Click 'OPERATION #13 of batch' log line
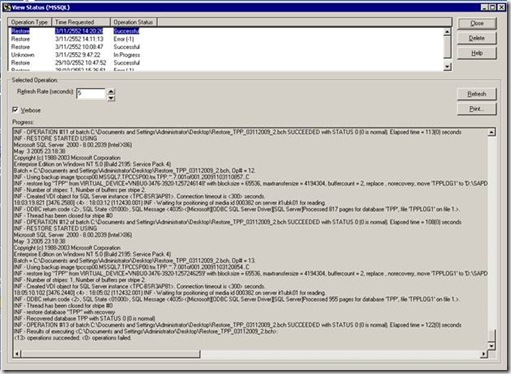Image resolution: width=511 pixels, height=374 pixels. (237, 325)
